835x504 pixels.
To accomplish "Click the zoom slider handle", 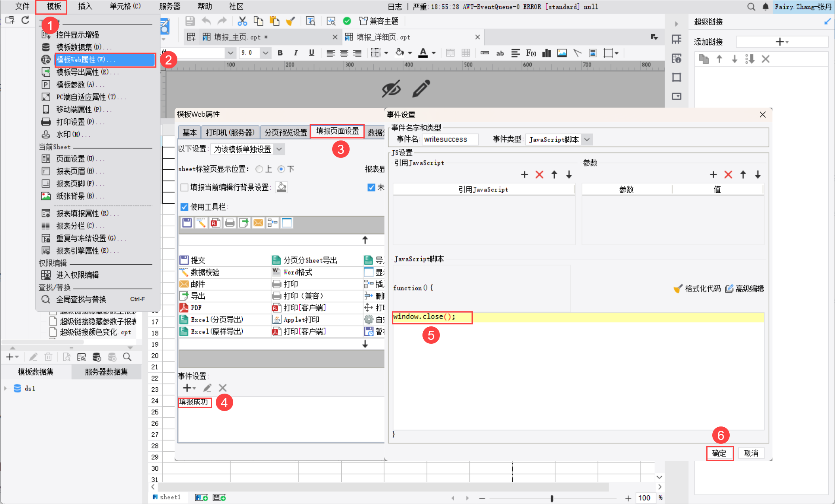I will [x=552, y=498].
